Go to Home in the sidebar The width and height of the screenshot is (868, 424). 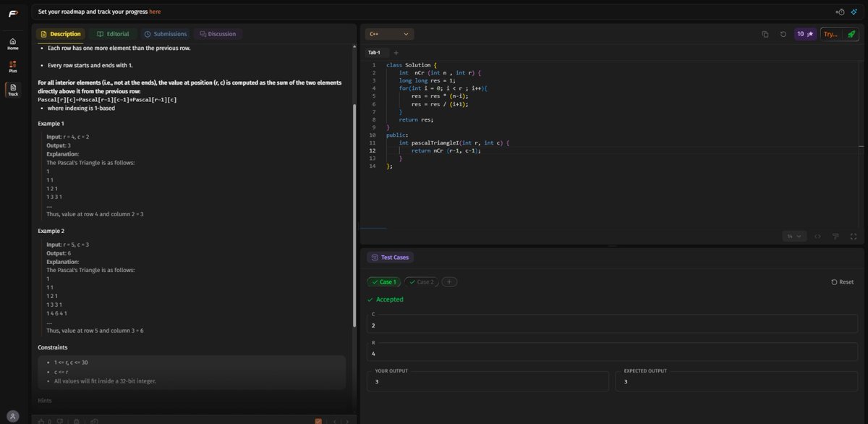(13, 44)
